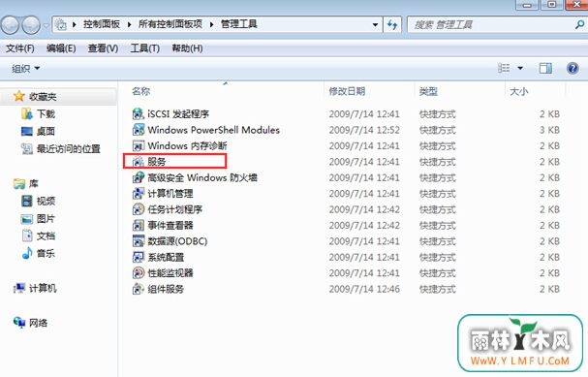Click the back navigation arrow
This screenshot has height=377, width=588.
pos(10,25)
